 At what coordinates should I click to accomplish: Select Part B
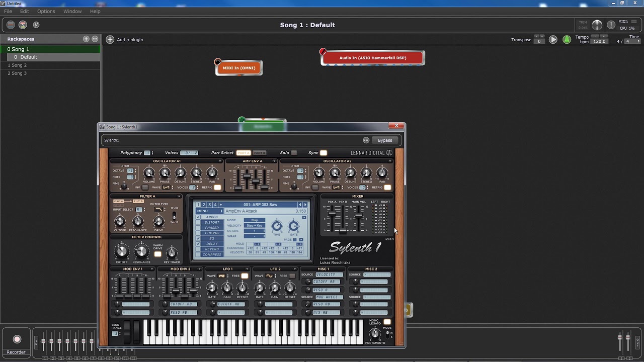tap(259, 153)
